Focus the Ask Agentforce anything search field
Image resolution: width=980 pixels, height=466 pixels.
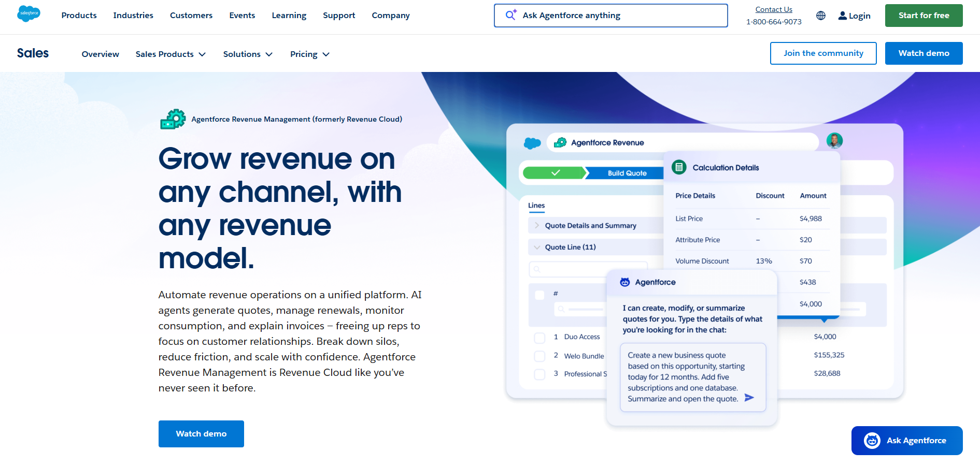[610, 16]
